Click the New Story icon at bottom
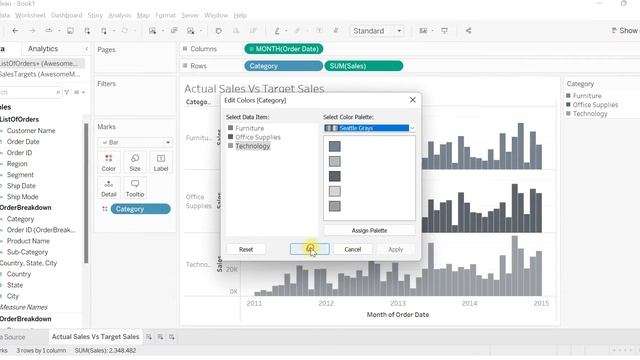 tap(172, 337)
